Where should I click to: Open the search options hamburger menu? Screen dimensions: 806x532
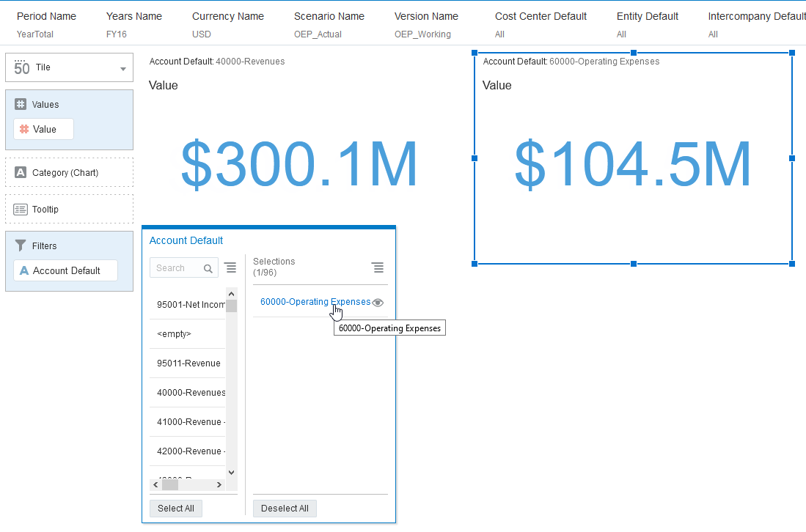tap(231, 267)
